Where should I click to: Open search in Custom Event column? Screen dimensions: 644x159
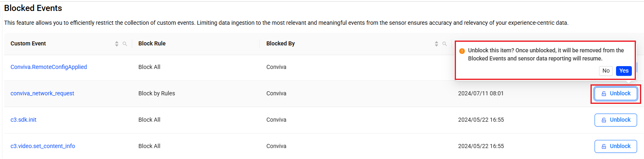pos(125,44)
